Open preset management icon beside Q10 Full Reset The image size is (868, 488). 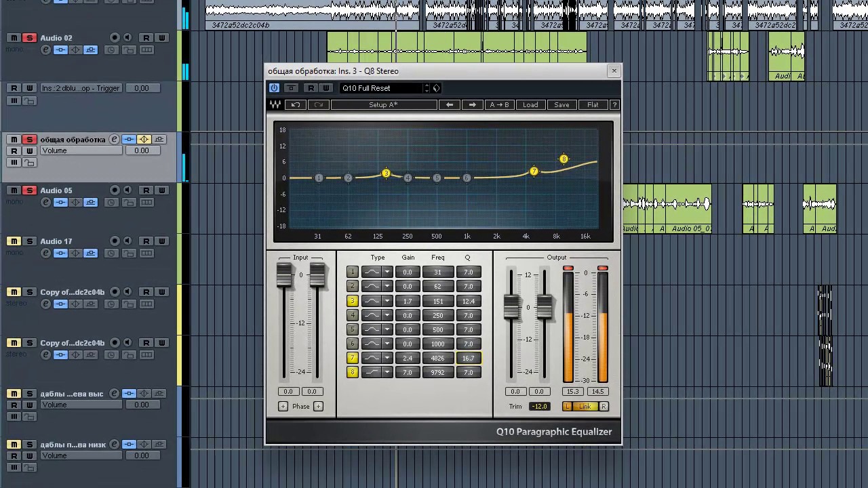point(436,88)
